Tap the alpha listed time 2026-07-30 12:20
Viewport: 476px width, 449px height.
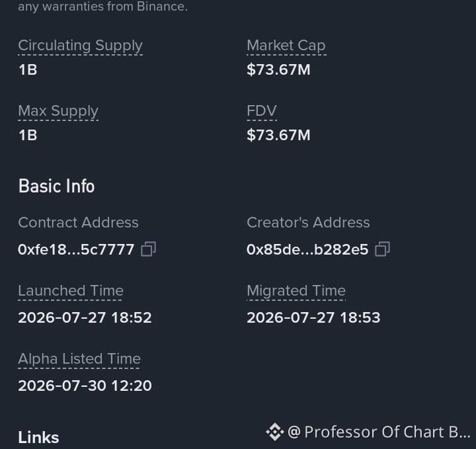coord(85,386)
